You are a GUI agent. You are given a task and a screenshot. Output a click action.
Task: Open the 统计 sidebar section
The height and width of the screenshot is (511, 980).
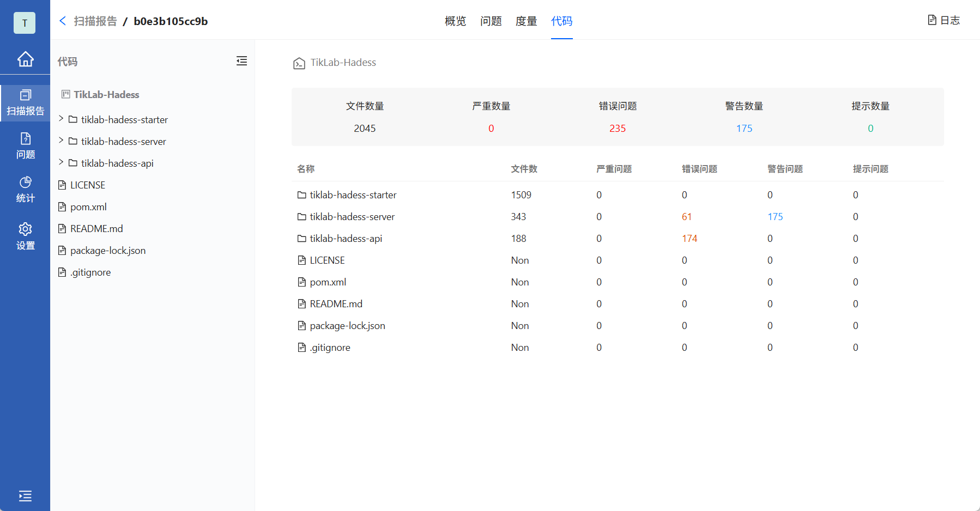[25, 190]
